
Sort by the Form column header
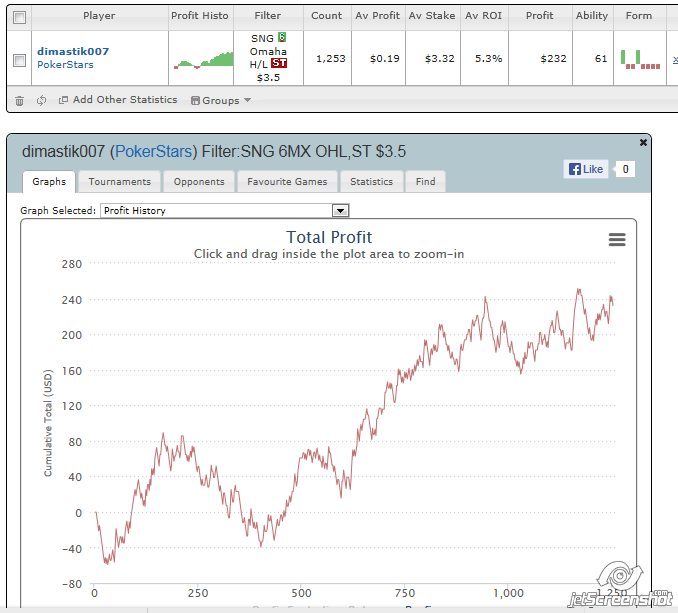pos(639,16)
